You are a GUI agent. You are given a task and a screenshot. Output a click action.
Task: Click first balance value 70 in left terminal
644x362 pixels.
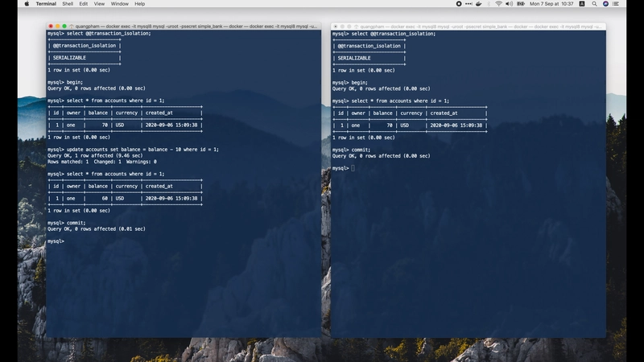tap(105, 125)
